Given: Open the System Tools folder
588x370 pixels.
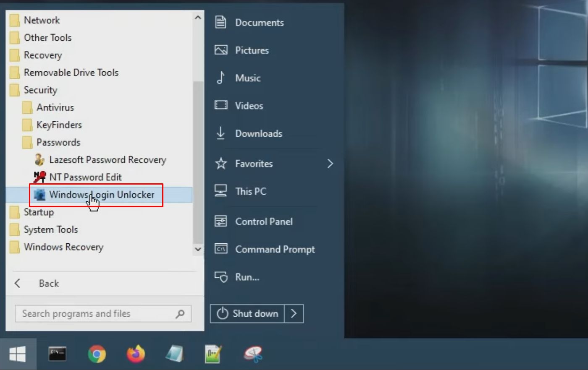Looking at the screenshot, I should pyautogui.click(x=51, y=229).
